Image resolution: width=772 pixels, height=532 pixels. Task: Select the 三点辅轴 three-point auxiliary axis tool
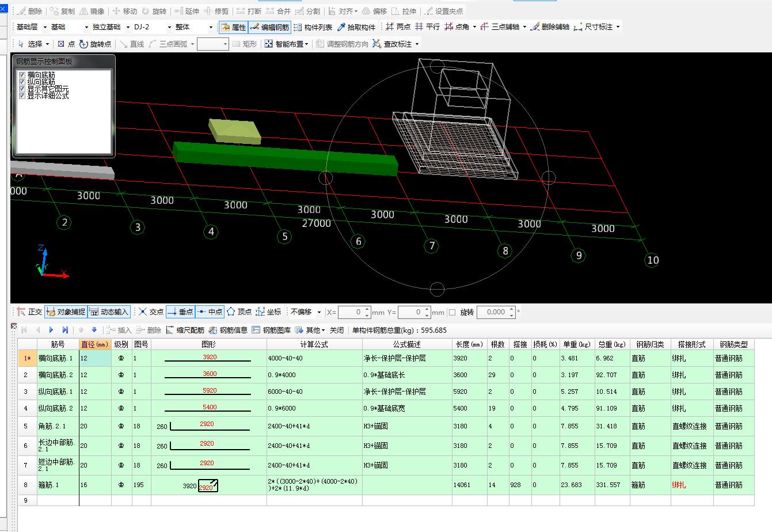pos(500,27)
